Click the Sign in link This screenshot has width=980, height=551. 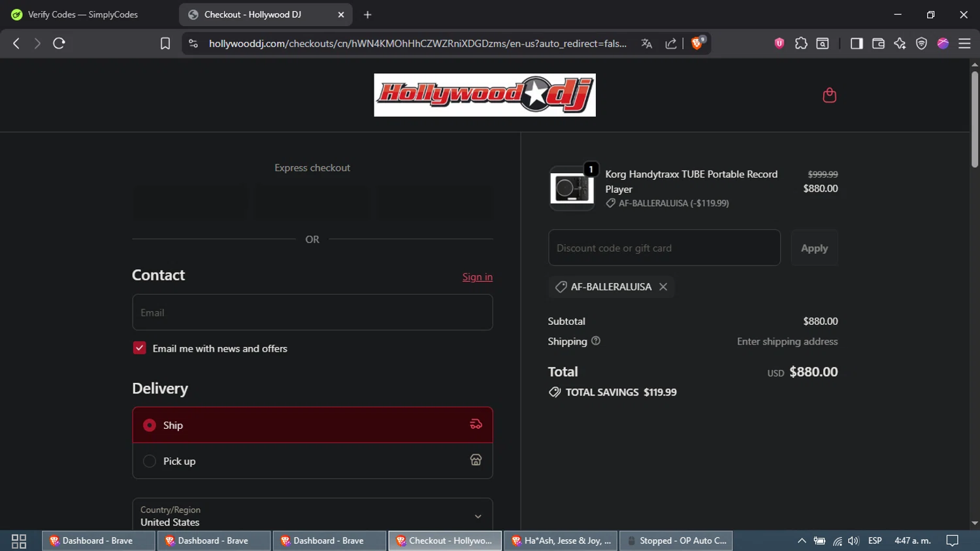point(478,276)
